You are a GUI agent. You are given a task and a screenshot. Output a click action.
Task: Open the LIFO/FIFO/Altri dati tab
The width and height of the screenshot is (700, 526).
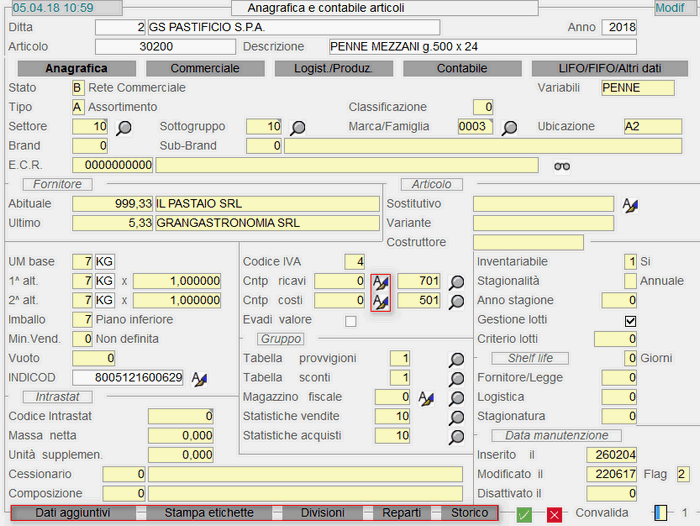[x=610, y=69]
